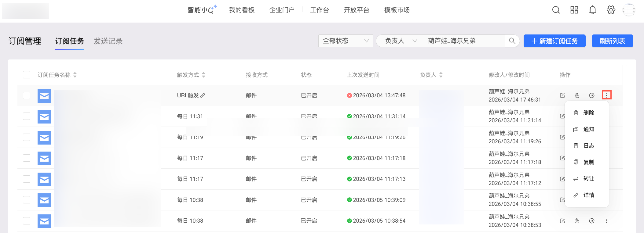
Task: Open the apps grid icon
Action: point(574,10)
